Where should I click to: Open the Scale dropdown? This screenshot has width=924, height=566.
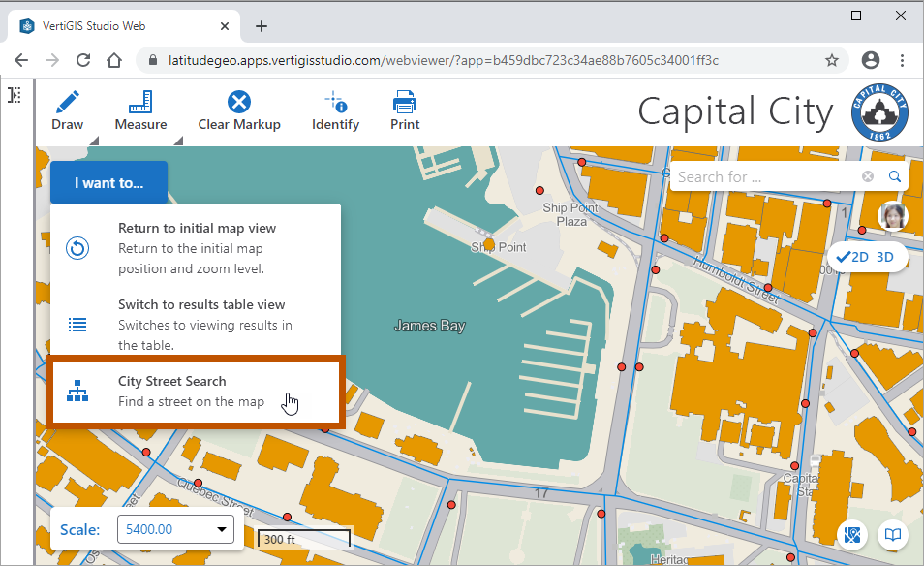point(177,529)
